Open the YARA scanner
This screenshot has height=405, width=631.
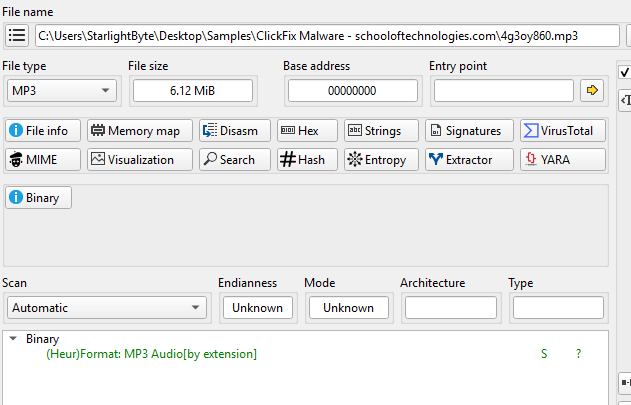click(x=562, y=159)
